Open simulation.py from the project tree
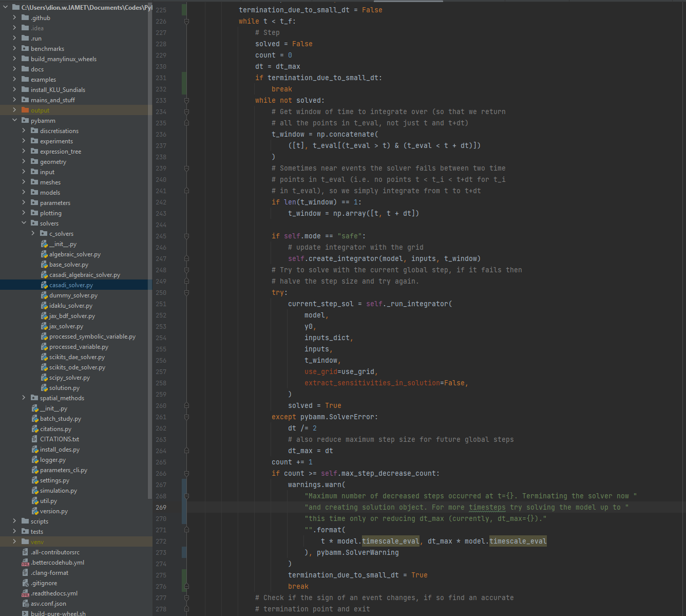686x616 pixels. coord(58,490)
